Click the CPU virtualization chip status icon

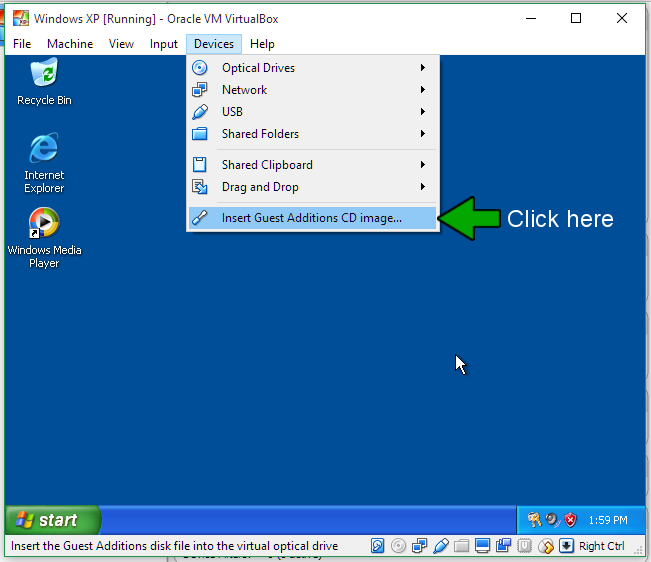pyautogui.click(x=524, y=546)
